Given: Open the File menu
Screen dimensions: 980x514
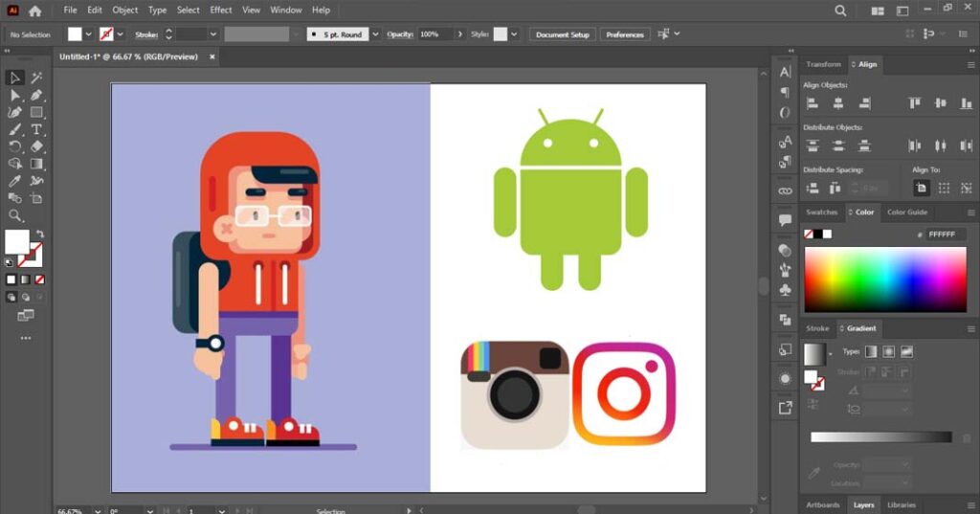Looking at the screenshot, I should pyautogui.click(x=70, y=10).
